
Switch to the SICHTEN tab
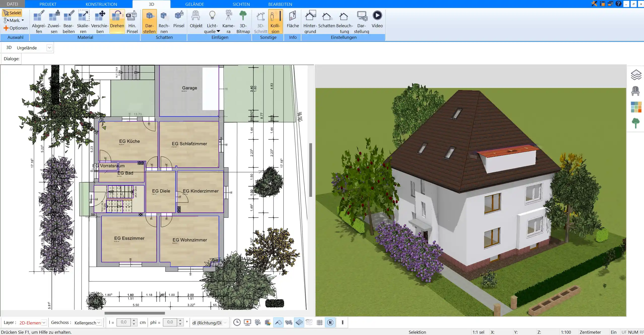241,4
